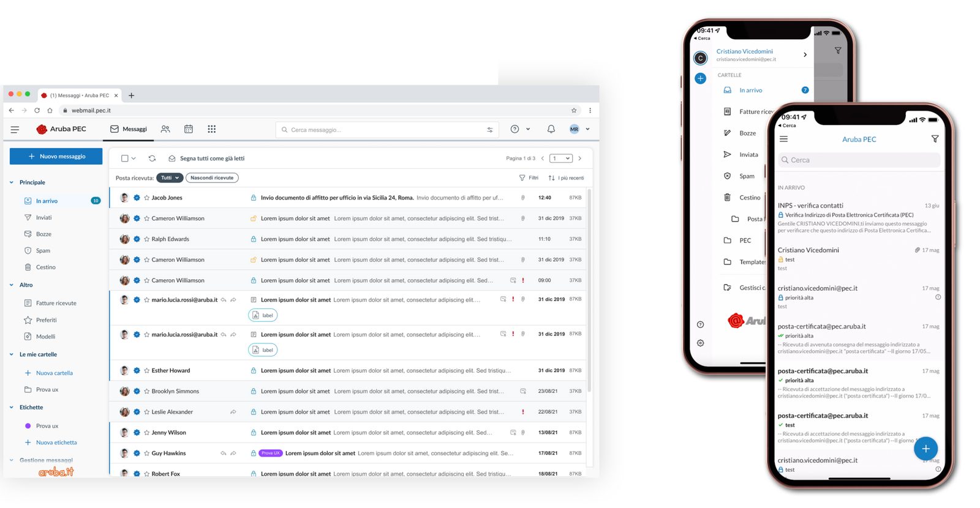Viewport: 980px width, 508px height.
Task: Click Nuovo messaggio button
Action: pyautogui.click(x=56, y=157)
